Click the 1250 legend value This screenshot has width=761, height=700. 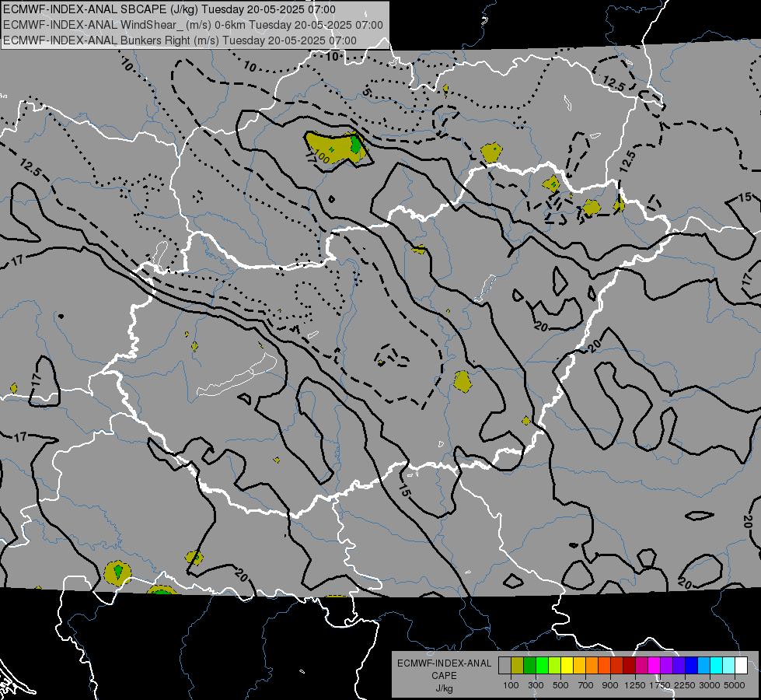pyautogui.click(x=635, y=685)
